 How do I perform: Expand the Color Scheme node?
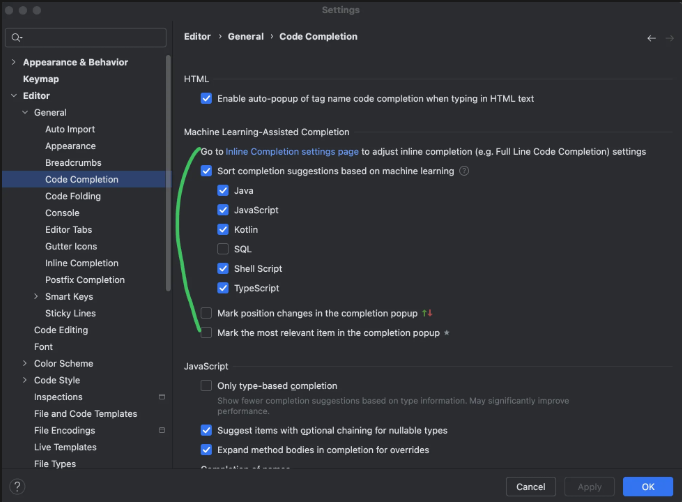(x=24, y=364)
